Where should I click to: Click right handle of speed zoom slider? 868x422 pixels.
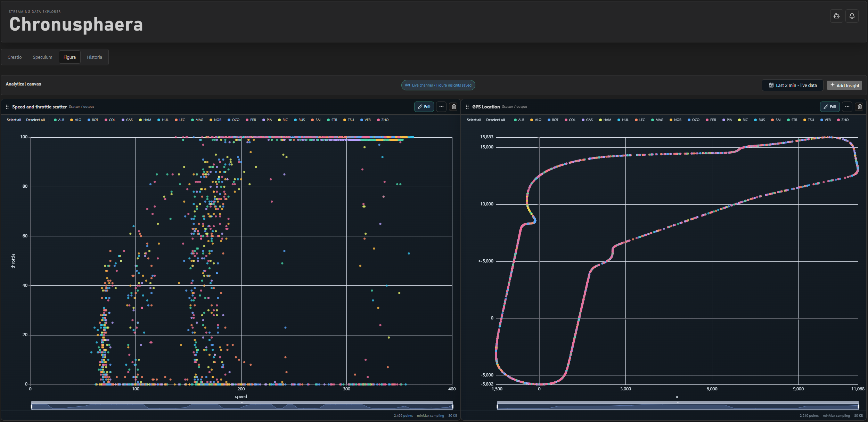(452, 406)
